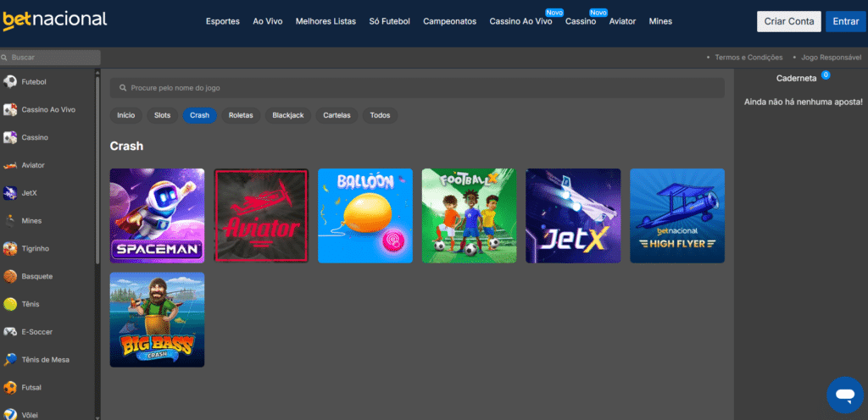Click the Basquete basketball icon
868x420 pixels.
[x=10, y=276]
